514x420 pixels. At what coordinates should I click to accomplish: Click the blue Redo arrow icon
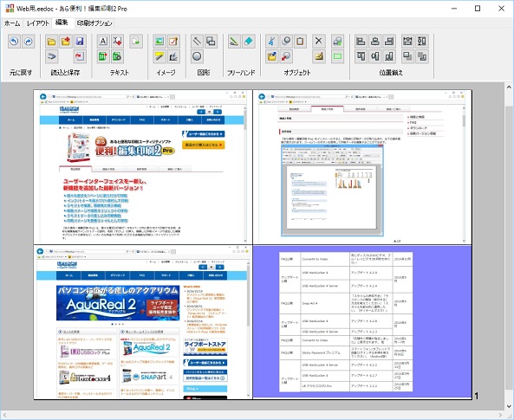[29, 42]
